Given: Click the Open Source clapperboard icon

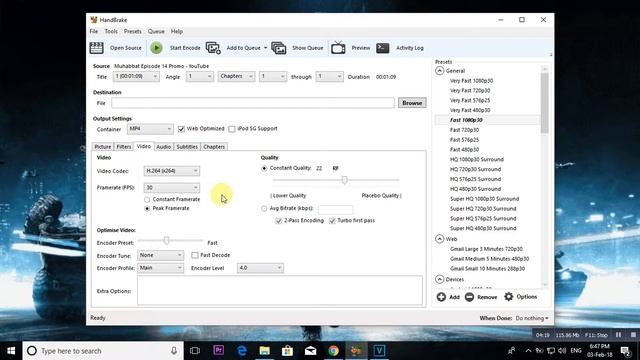Looking at the screenshot, I should [96, 48].
